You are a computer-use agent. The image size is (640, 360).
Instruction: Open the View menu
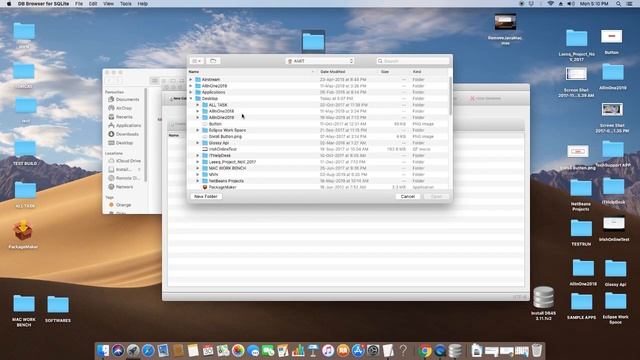(x=108, y=4)
